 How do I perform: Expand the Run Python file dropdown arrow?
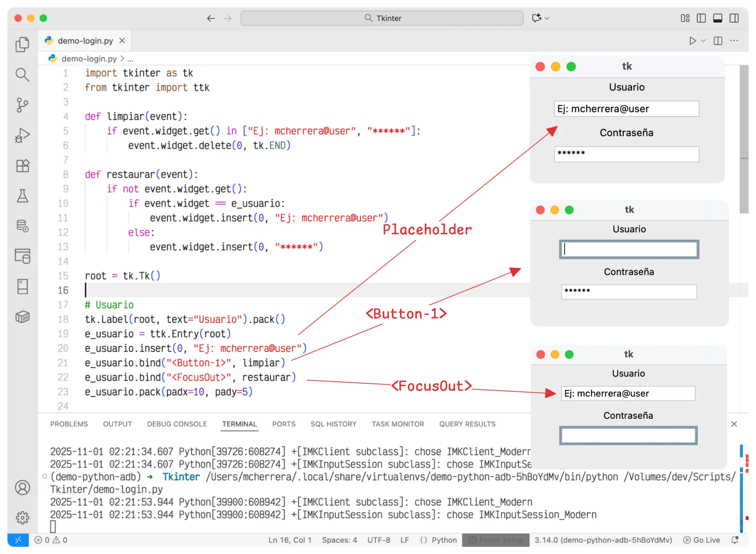[x=703, y=41]
